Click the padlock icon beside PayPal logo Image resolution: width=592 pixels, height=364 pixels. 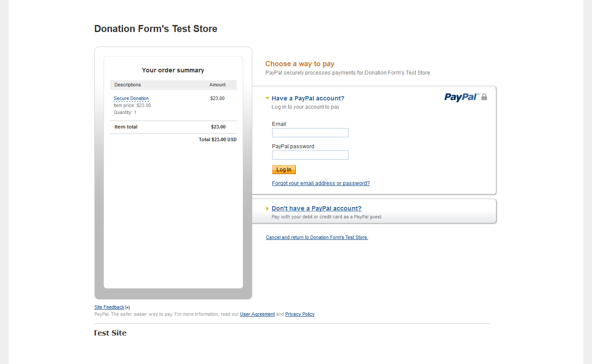(484, 97)
